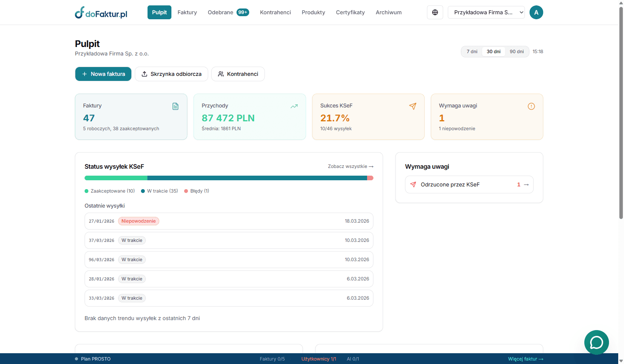Open the chat support bubble
The height and width of the screenshot is (364, 624).
click(x=596, y=342)
